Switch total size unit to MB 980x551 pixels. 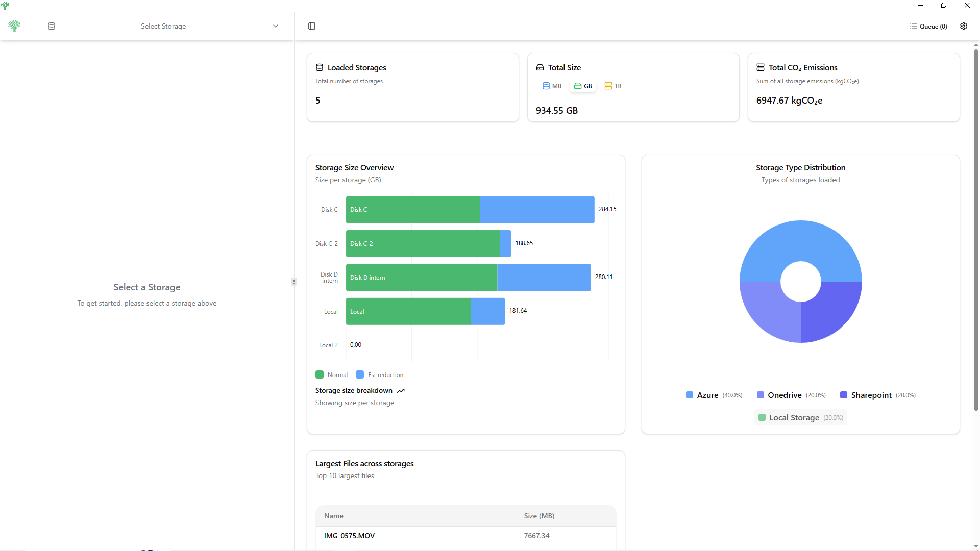point(552,86)
